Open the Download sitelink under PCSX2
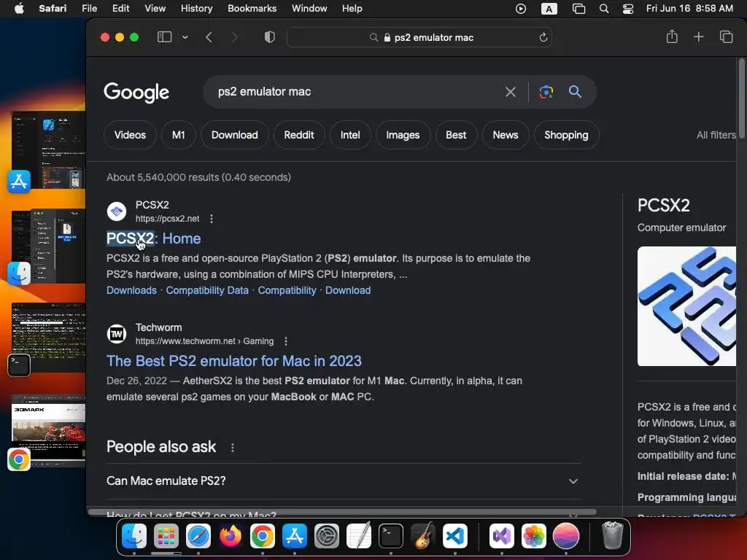 (x=348, y=290)
